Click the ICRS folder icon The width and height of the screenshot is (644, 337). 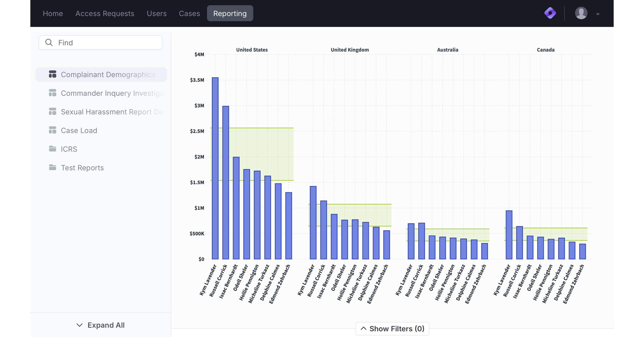tap(52, 149)
